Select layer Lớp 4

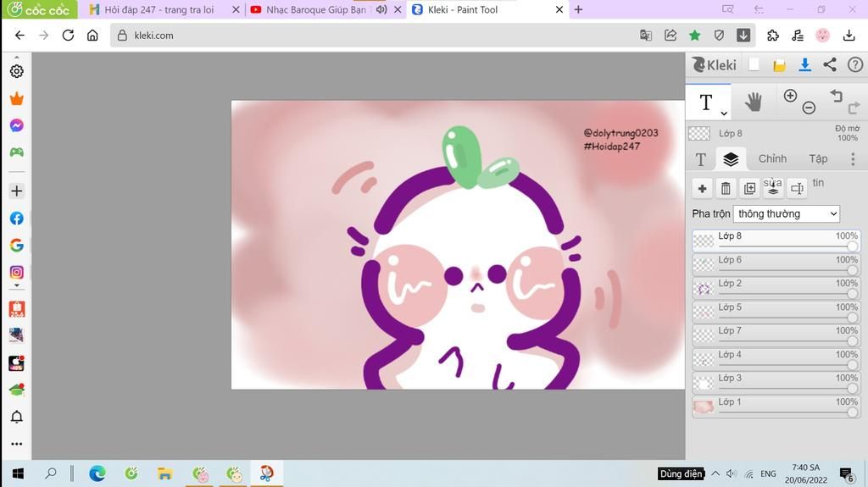776,360
